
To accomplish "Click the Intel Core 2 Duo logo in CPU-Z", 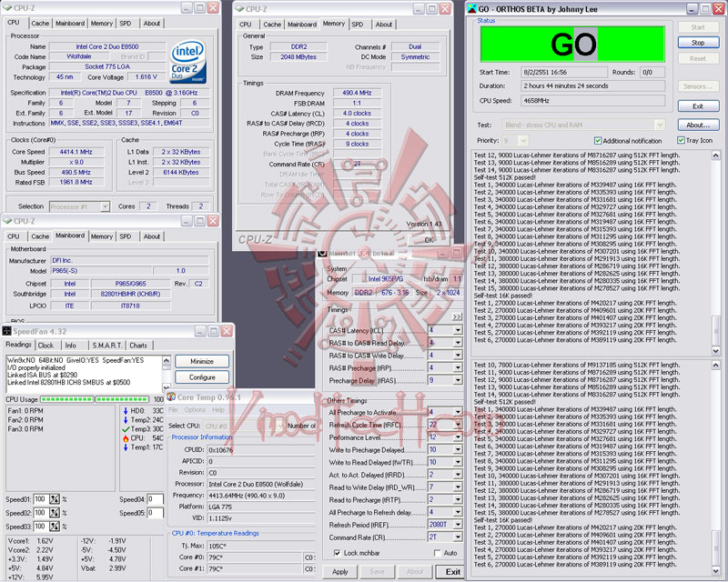I will 187,62.
